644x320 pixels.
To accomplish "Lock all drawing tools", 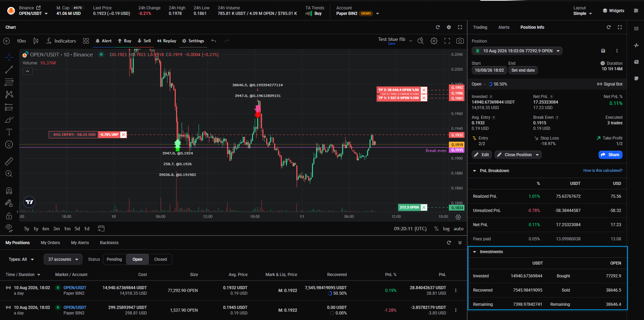I will coord(9,216).
